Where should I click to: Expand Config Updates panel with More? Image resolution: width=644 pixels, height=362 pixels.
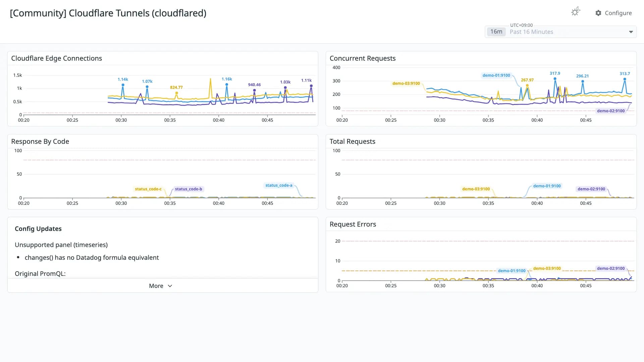[163, 286]
